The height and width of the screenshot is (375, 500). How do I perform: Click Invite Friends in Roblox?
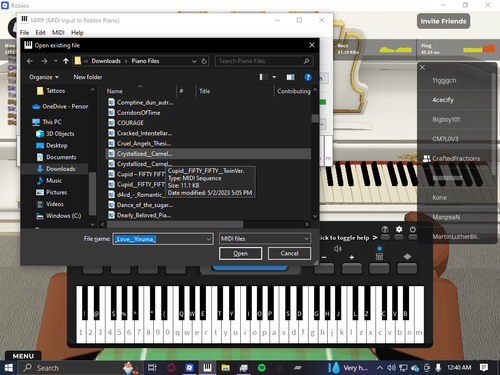click(x=443, y=21)
